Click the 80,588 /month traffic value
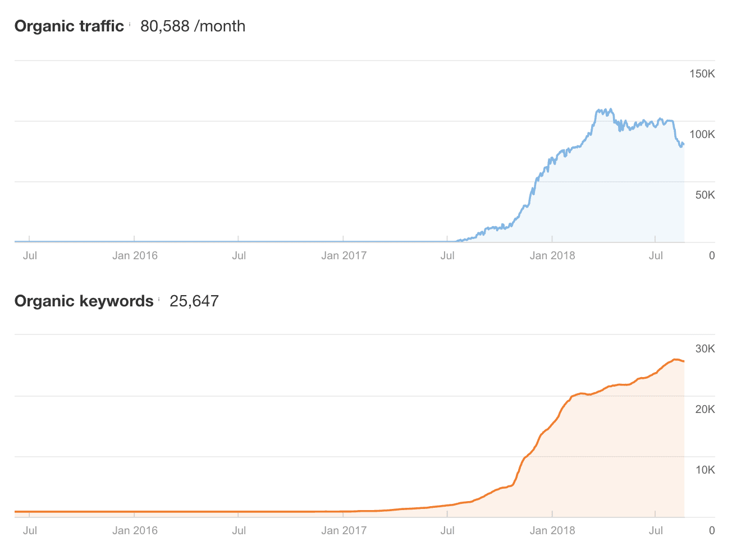The image size is (732, 560). pyautogui.click(x=193, y=26)
